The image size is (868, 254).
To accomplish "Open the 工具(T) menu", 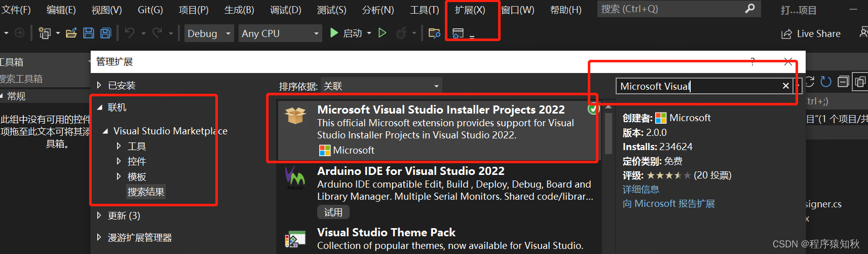I will pos(424,10).
